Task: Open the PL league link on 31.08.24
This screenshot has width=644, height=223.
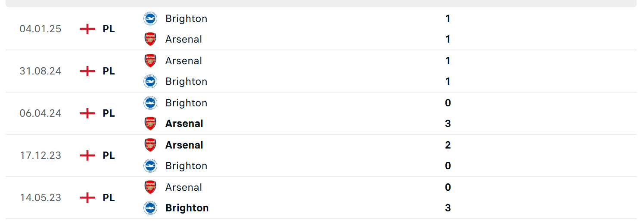Action: point(109,71)
